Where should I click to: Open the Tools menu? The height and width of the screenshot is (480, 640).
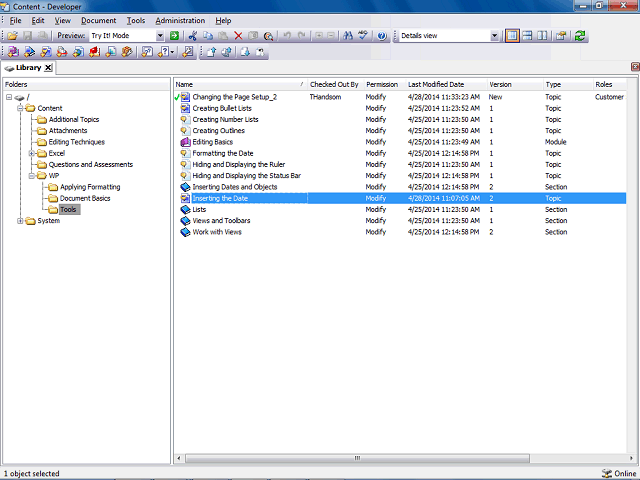[136, 20]
